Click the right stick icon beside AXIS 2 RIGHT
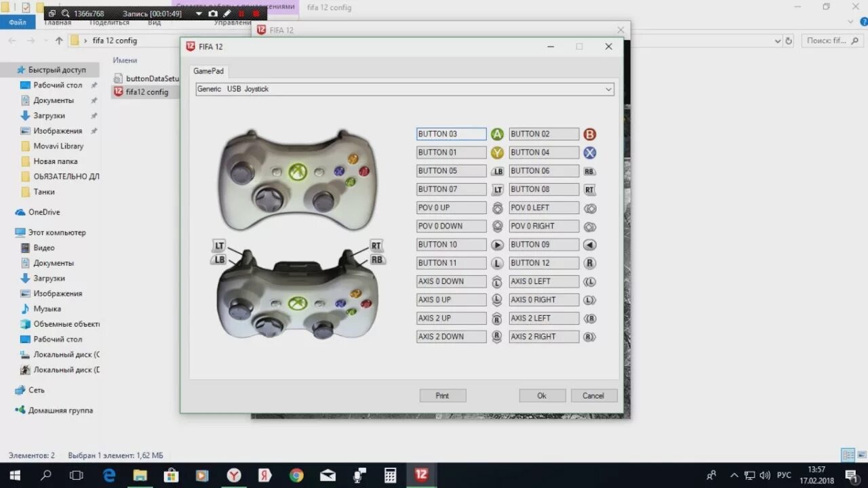Viewport: 868px width, 488px height. [x=590, y=336]
